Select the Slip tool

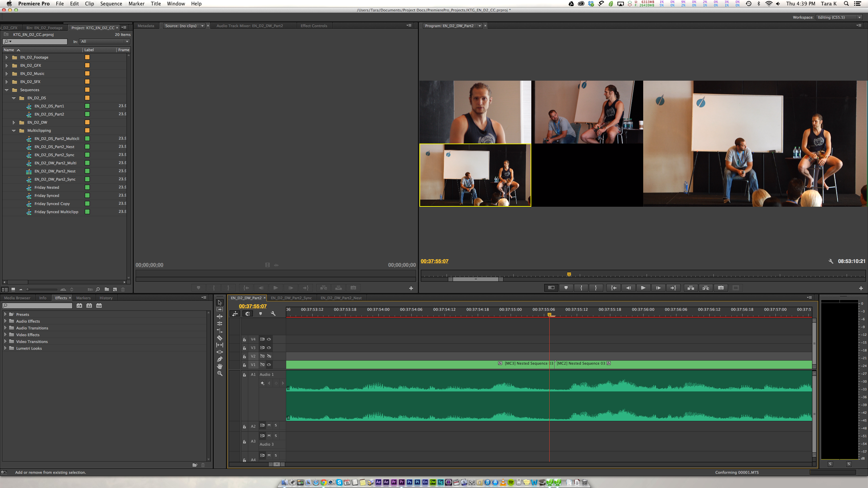click(x=220, y=345)
